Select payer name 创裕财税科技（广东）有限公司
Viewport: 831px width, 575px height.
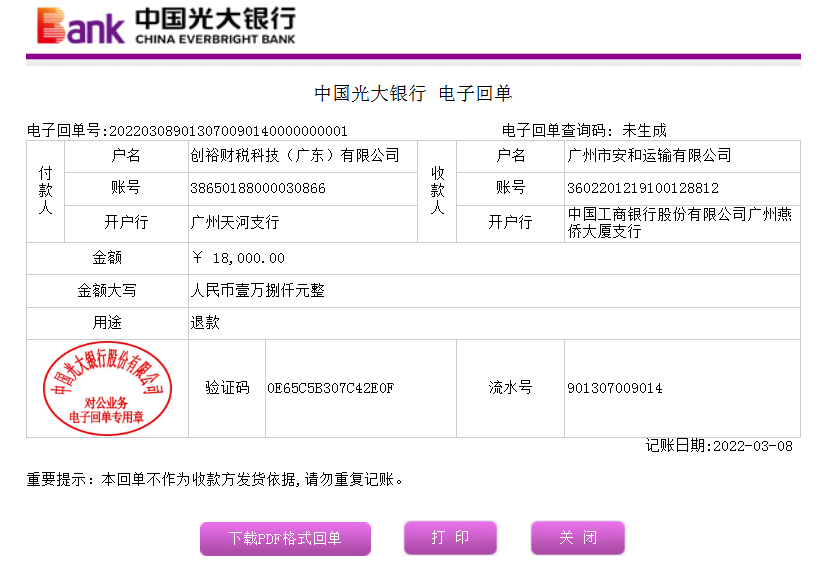point(295,156)
